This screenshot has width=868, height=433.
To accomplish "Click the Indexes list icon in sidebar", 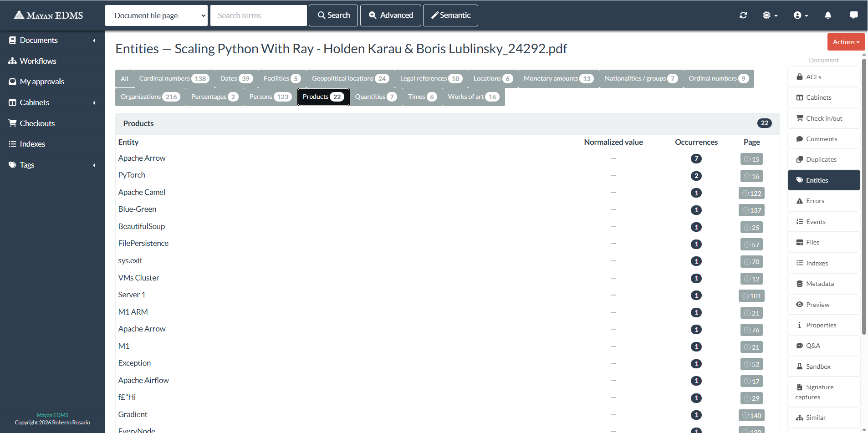I will pyautogui.click(x=12, y=144).
